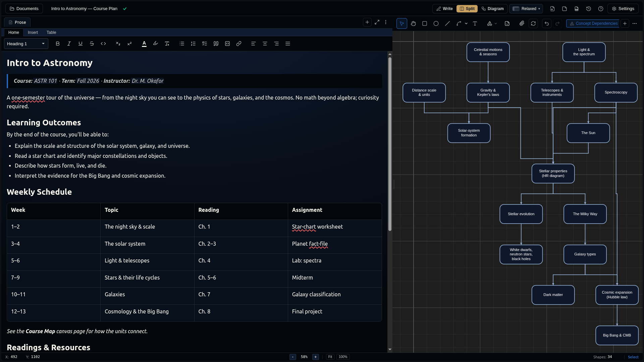Expand the connector tool options chevron
The image size is (644, 362).
click(466, 23)
